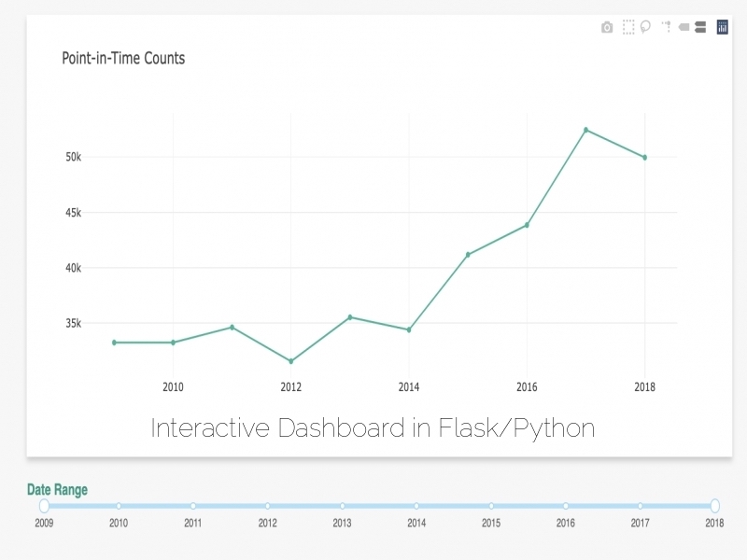This screenshot has width=747, height=560.
Task: Set the date slider to 2016
Action: point(566,506)
